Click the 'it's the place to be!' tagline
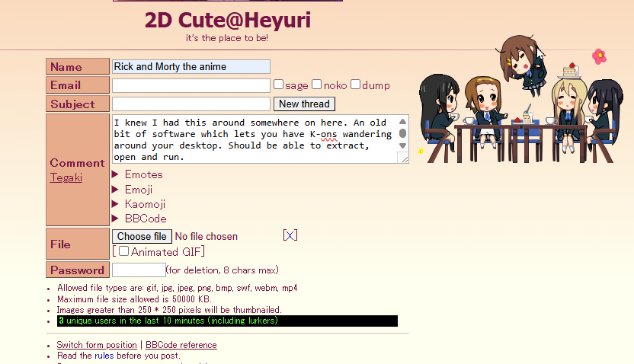Viewport: 634px width, 364px height. pyautogui.click(x=227, y=38)
